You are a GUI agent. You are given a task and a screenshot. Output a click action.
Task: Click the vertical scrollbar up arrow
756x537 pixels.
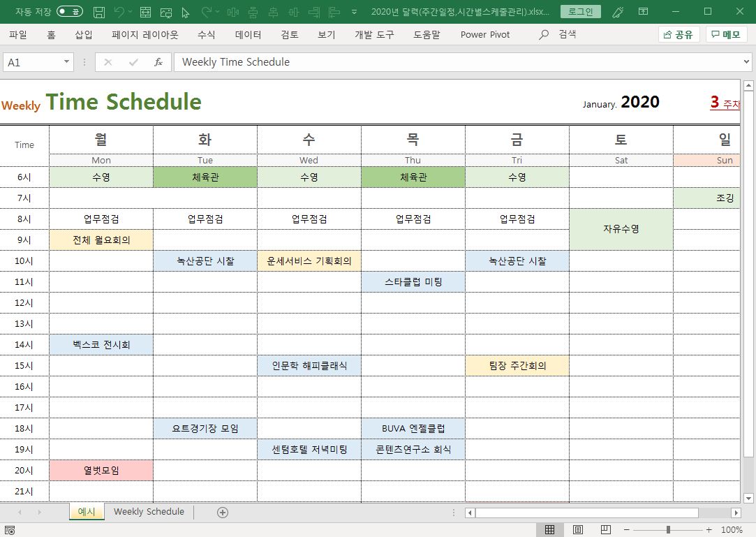[x=748, y=86]
